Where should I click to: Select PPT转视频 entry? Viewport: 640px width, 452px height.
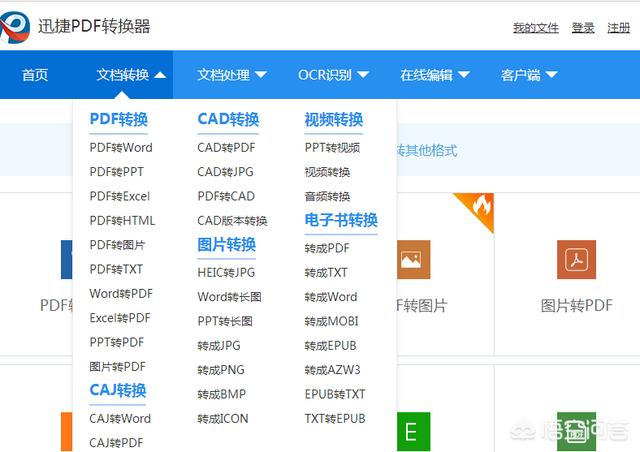tap(332, 147)
